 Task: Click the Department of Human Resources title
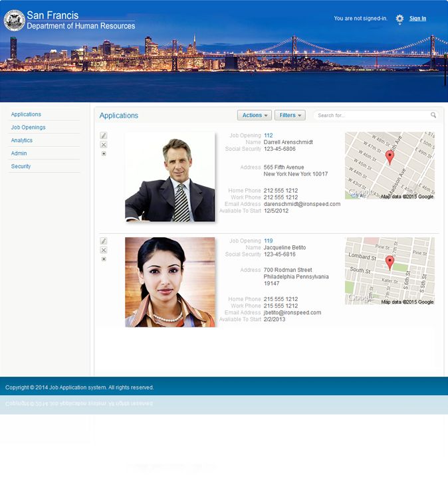81,26
